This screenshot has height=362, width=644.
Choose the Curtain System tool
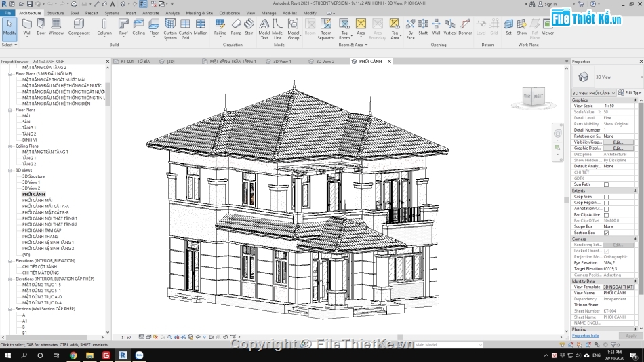coord(170,29)
